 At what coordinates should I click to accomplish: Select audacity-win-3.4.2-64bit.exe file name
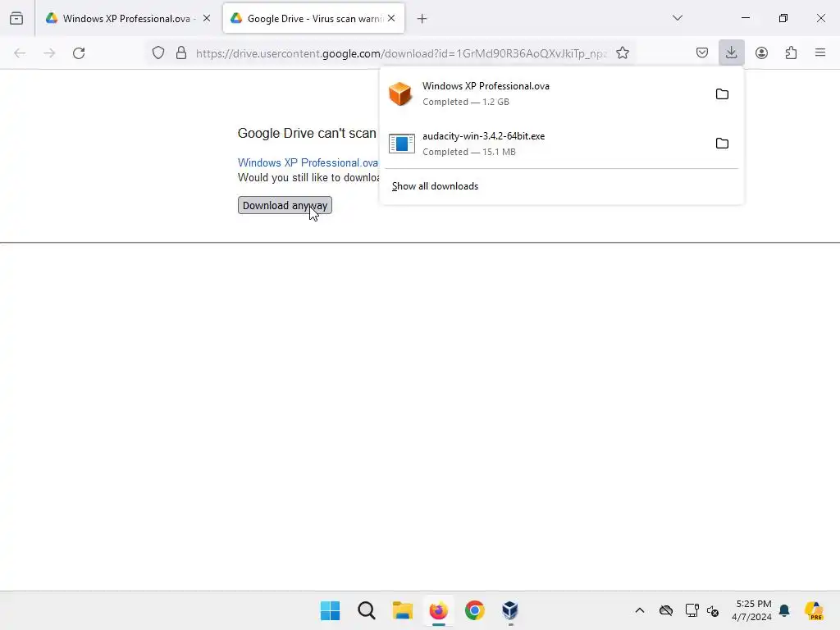point(483,136)
